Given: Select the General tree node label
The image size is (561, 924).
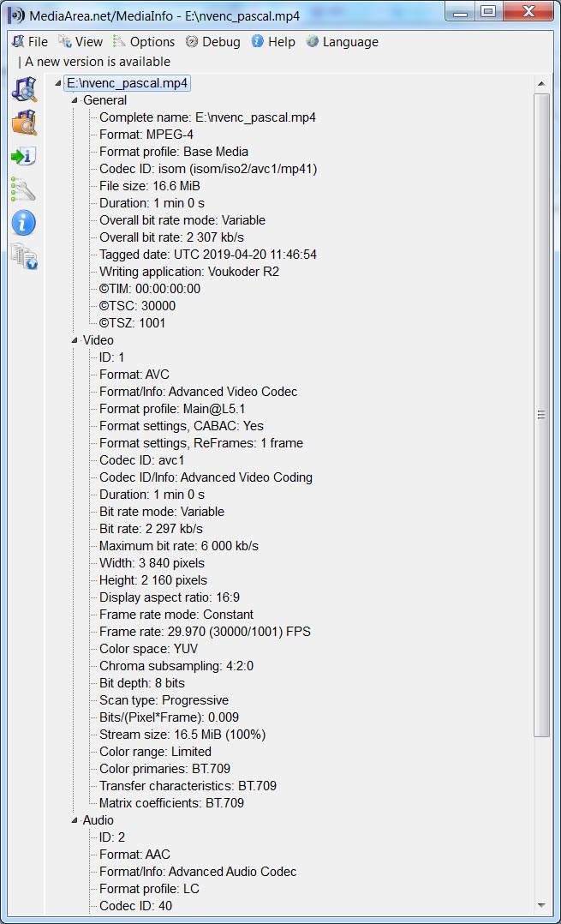Looking at the screenshot, I should [104, 100].
